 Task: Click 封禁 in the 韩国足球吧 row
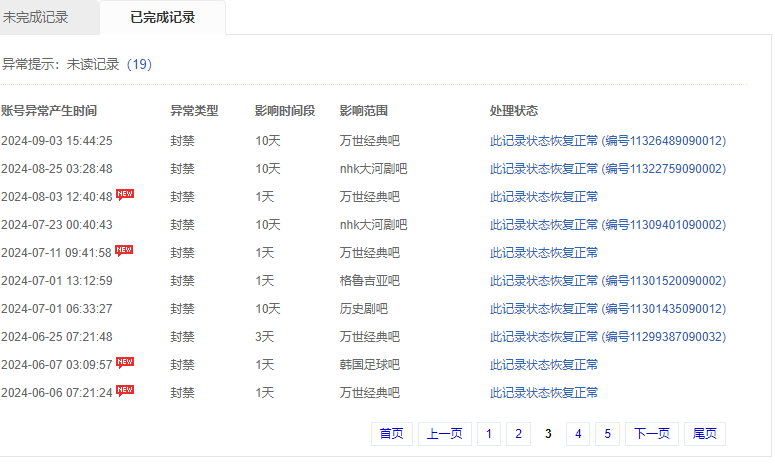[182, 365]
